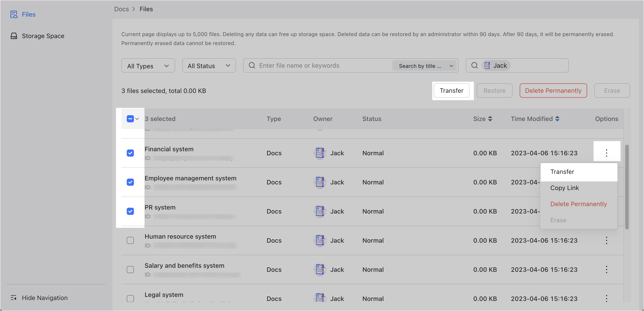The image size is (644, 311).
Task: Open options menu for Legal system row
Action: point(607,298)
